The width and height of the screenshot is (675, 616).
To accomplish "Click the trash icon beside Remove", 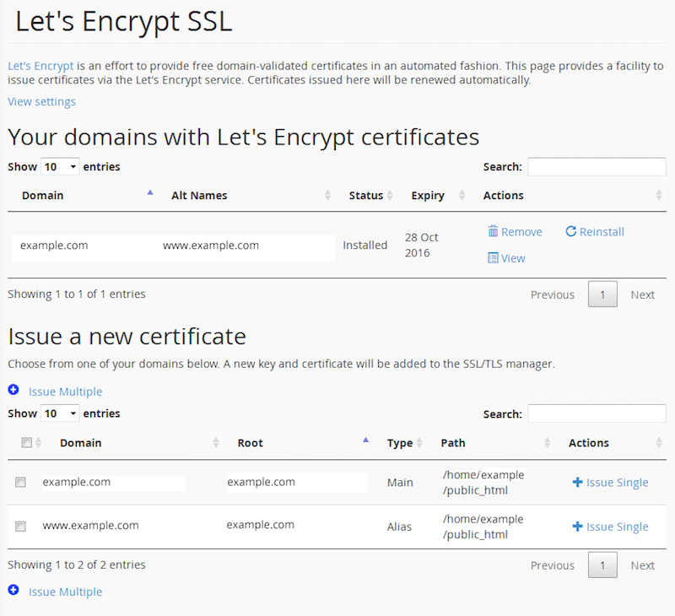I will (494, 231).
